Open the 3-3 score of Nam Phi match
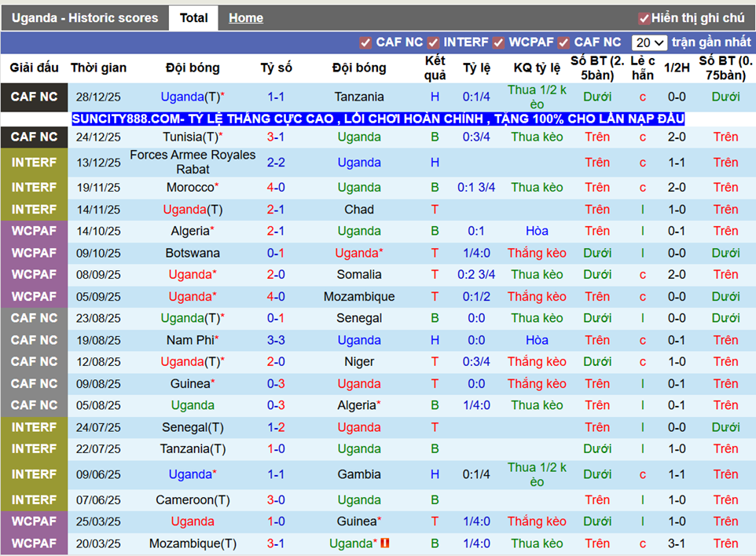The width and height of the screenshot is (756, 556). click(x=276, y=340)
